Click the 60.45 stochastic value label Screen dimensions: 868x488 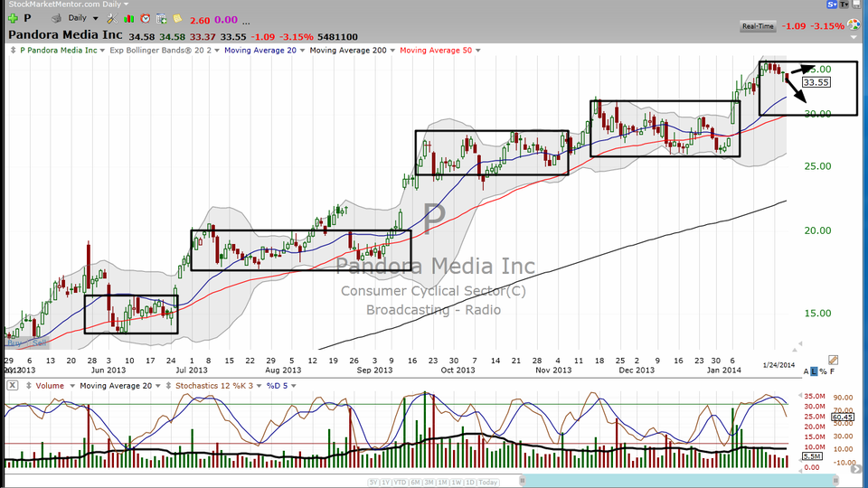(x=843, y=418)
